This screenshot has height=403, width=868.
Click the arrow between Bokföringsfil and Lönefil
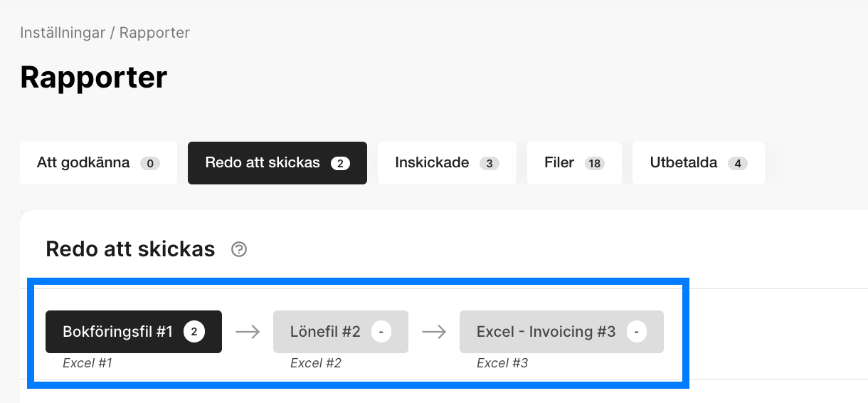248,332
